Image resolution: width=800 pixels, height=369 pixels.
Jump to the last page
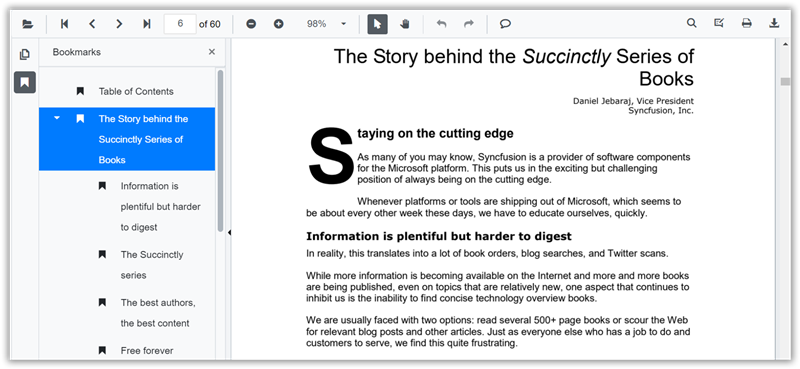(x=146, y=24)
